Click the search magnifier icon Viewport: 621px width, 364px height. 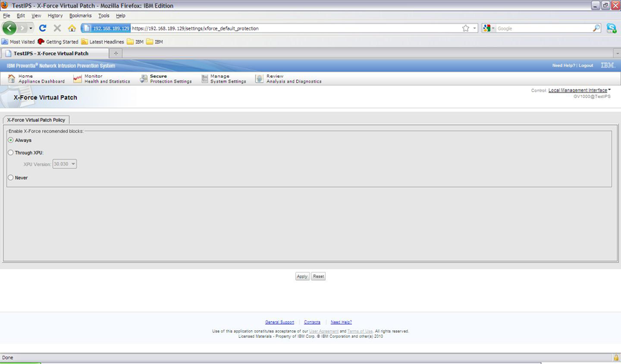pyautogui.click(x=596, y=28)
